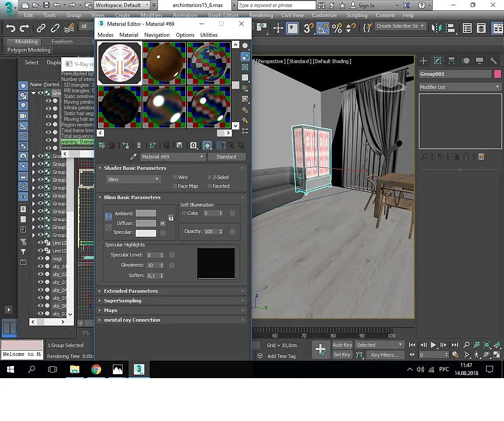Click the Bind to Space Warp icon
The width and height of the screenshot is (504, 421).
69,28
